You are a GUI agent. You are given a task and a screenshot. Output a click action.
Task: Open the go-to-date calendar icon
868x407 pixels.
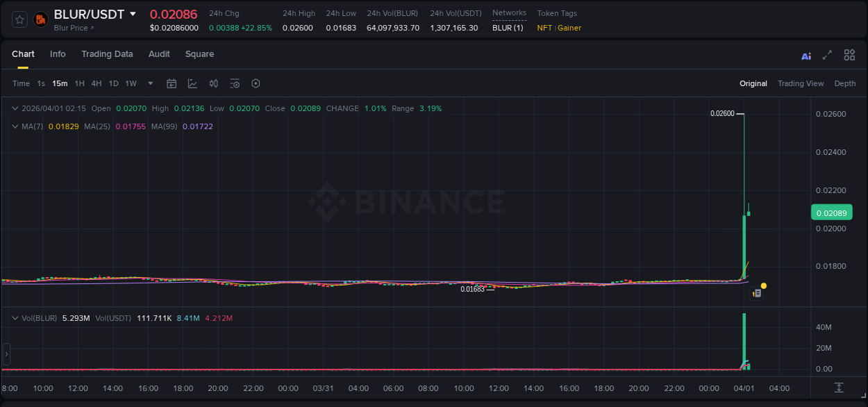172,83
